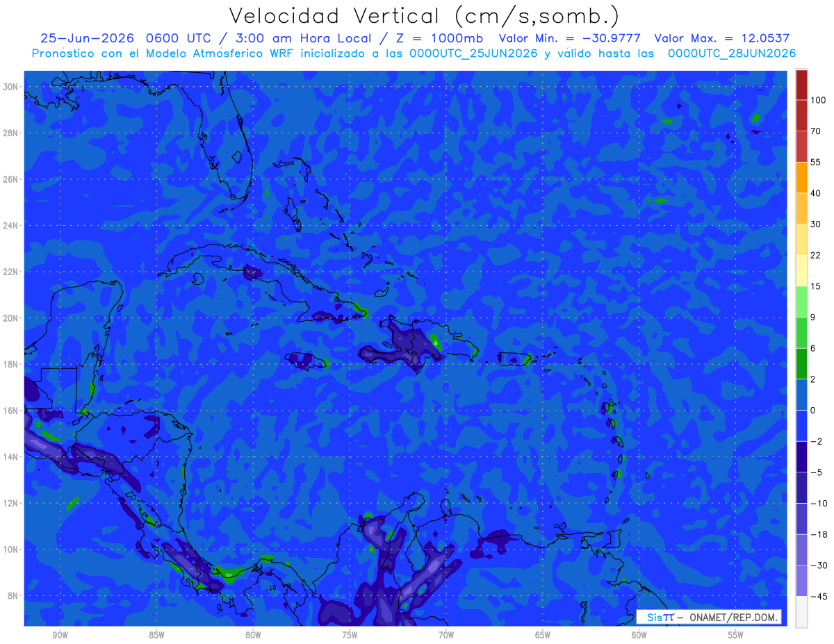This screenshot has width=834, height=644.
Task: Click the '24N' latitude label
Action: [x=12, y=225]
